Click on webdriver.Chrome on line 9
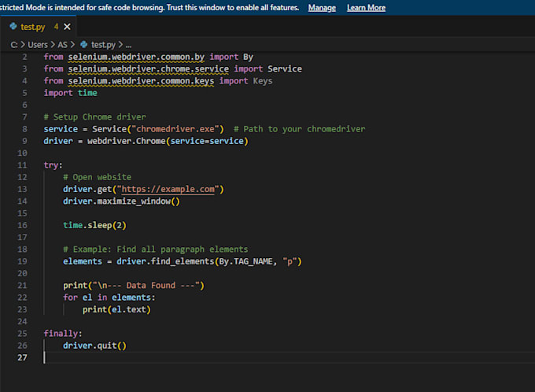Image resolution: width=535 pixels, height=392 pixels. point(126,141)
